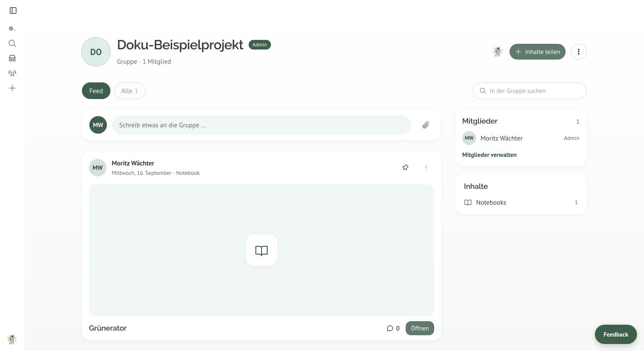Click the Gruppe · 1 Mitglied subtitle
Image resolution: width=644 pixels, height=351 pixels.
[144, 62]
